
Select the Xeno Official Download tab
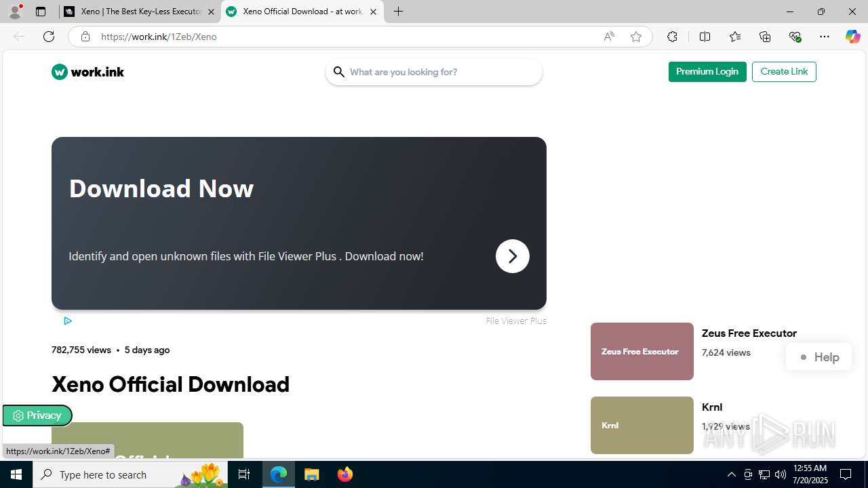click(x=302, y=12)
